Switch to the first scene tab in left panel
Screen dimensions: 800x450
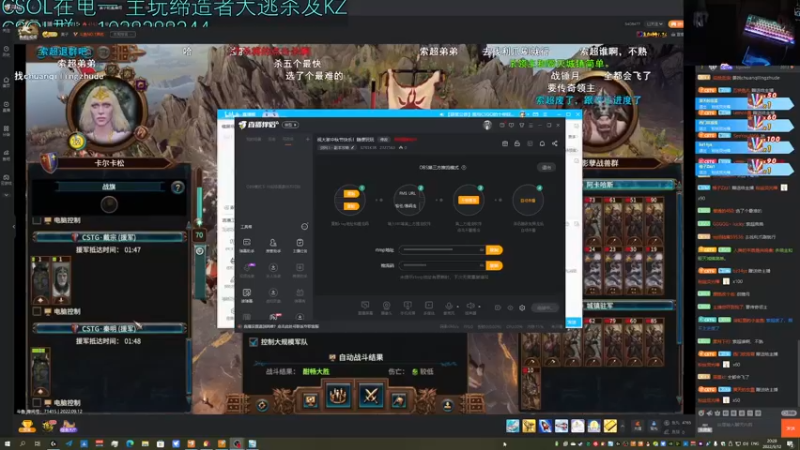pyautogui.click(x=254, y=139)
